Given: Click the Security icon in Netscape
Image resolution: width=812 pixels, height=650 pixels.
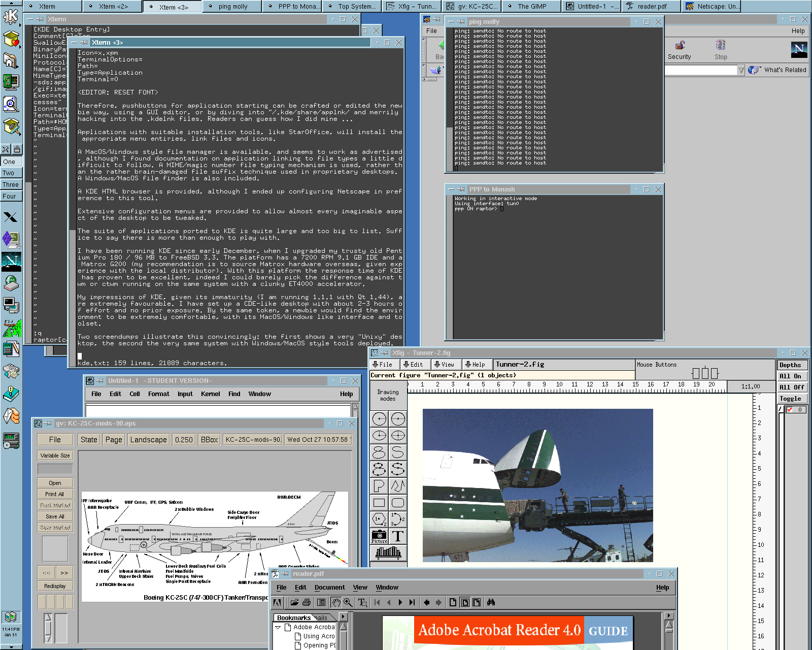Looking at the screenshot, I should pos(680,50).
